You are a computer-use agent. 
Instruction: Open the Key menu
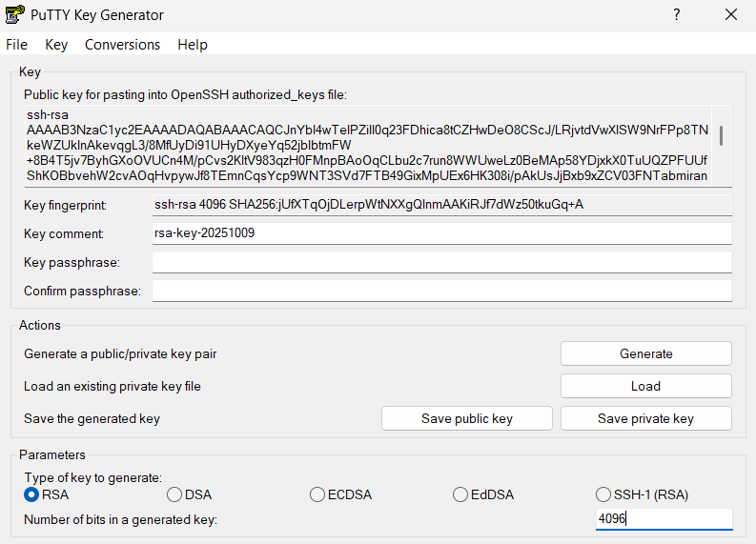(x=56, y=45)
